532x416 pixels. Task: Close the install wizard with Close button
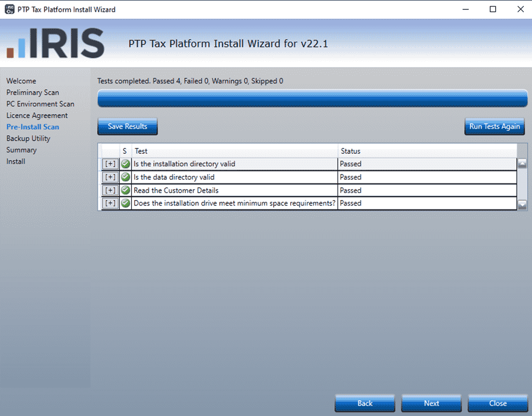(498, 403)
